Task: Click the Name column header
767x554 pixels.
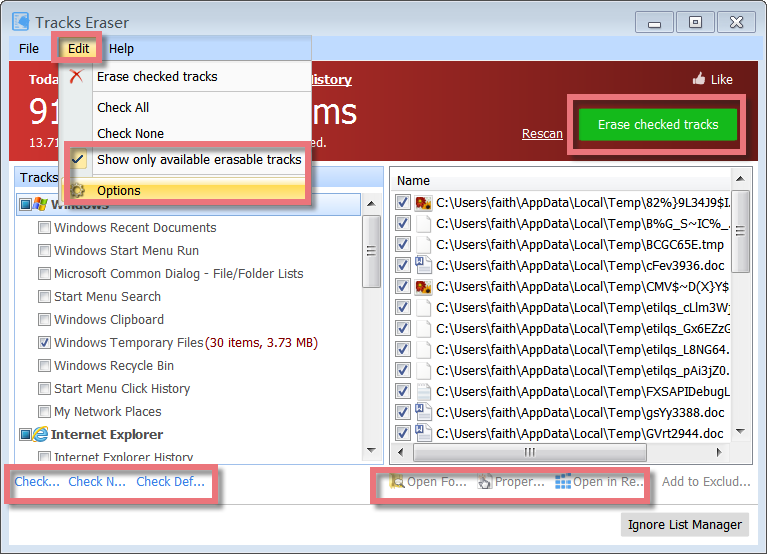Action: pyautogui.click(x=413, y=181)
